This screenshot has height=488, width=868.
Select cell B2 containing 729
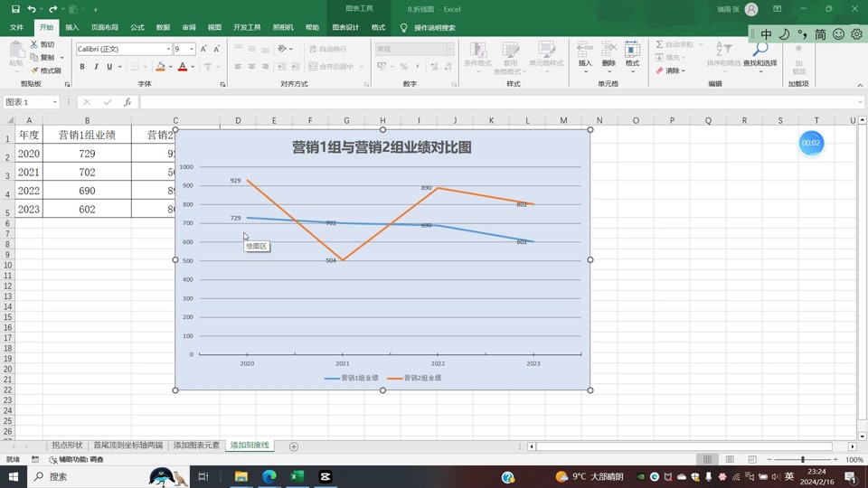pos(87,154)
